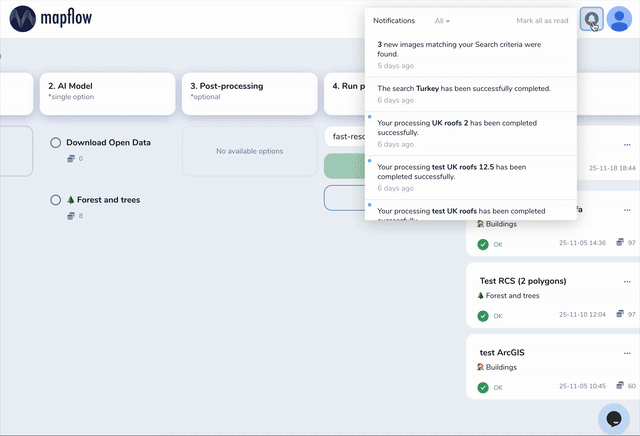The height and width of the screenshot is (436, 640).
Task: Open options menu for test ArcGIS
Action: (x=628, y=352)
